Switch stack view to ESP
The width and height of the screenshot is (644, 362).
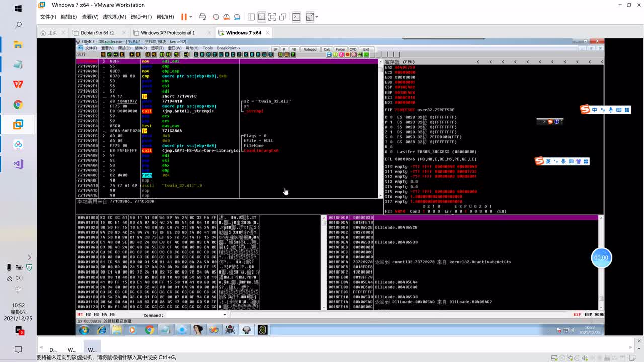(x=577, y=315)
